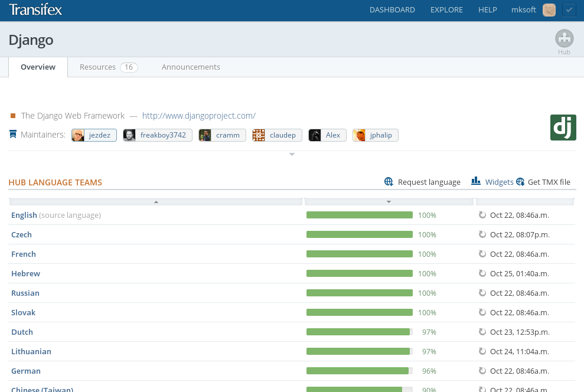
Task: Sort by last updated column header
Action: tap(525, 202)
